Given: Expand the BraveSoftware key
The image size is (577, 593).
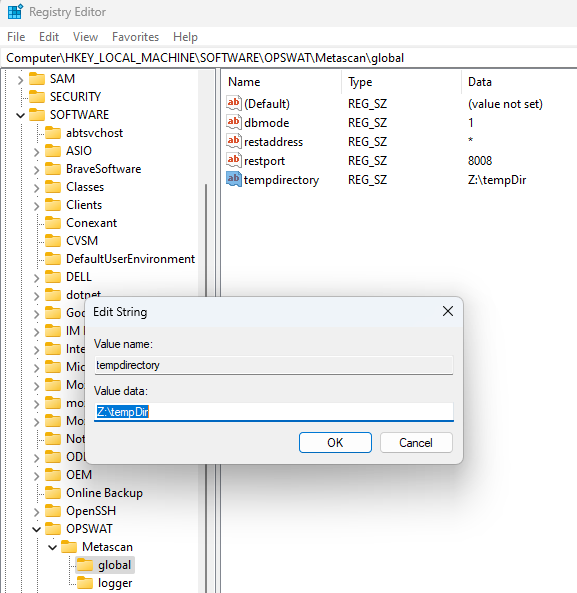Looking at the screenshot, I should tap(36, 170).
